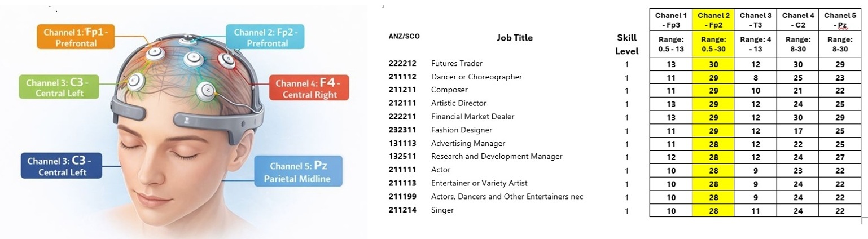868x239 pixels.
Task: Select the red Channel 4: F4 Central Right label
Action: 309,89
